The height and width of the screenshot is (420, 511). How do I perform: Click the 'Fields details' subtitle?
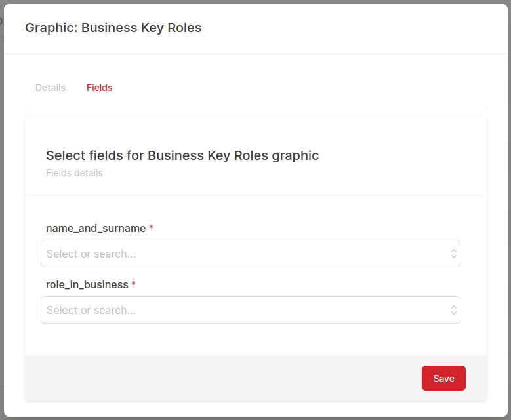[74, 173]
